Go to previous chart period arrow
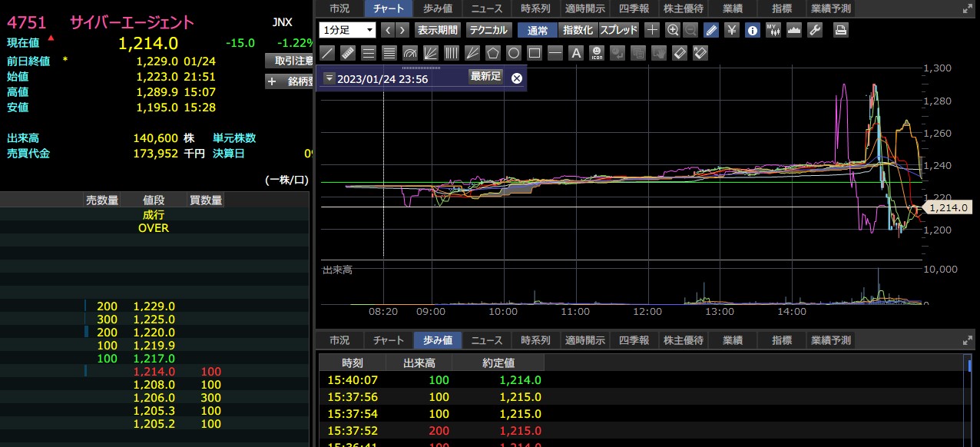The height and width of the screenshot is (447, 980). pos(386,30)
